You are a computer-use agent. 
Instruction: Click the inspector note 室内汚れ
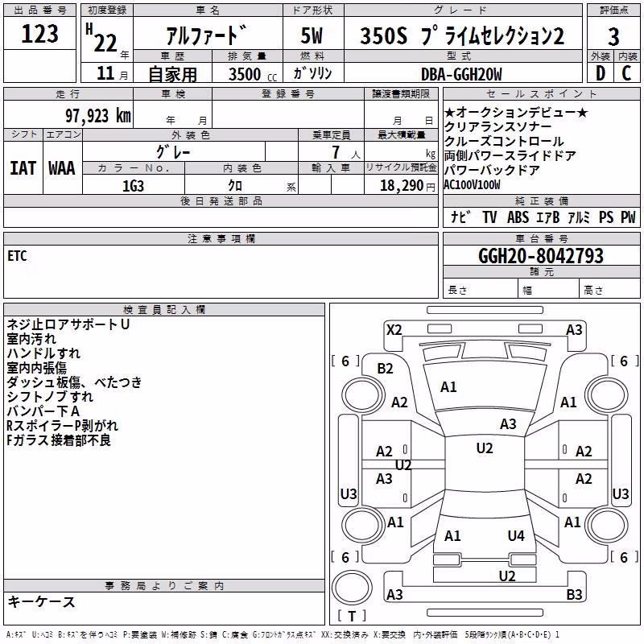31,339
